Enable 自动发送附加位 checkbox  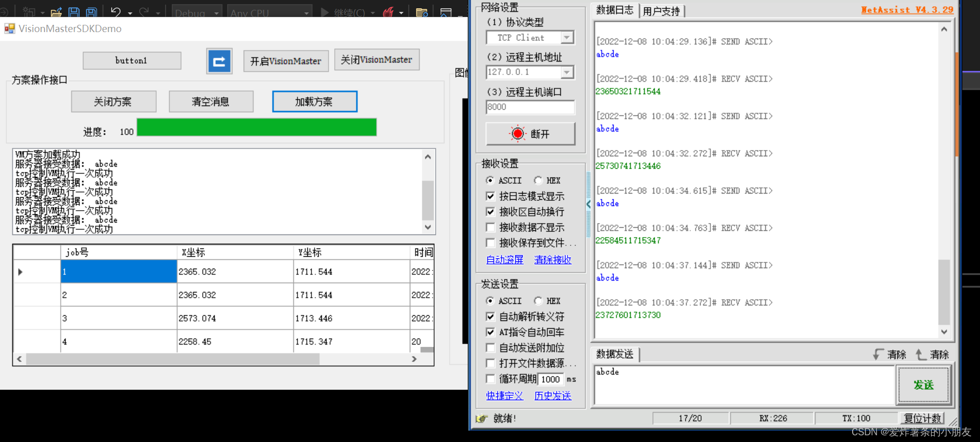click(491, 347)
